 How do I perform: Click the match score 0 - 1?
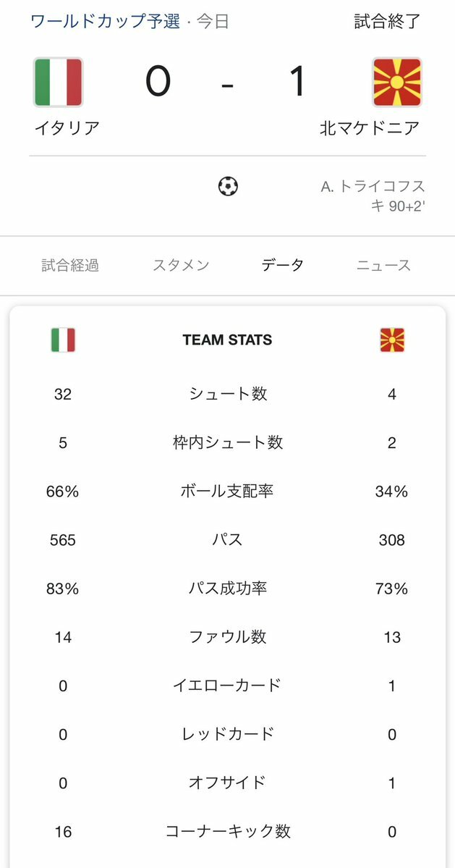pyautogui.click(x=226, y=83)
